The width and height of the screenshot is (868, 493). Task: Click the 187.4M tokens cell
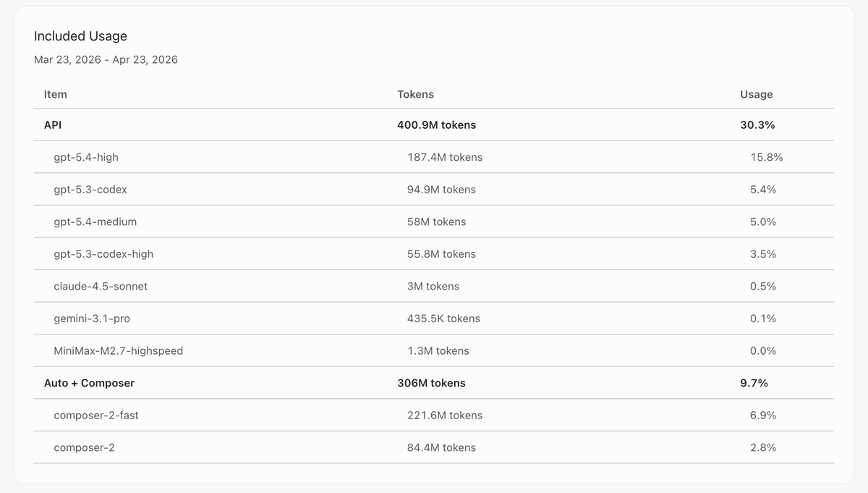click(x=445, y=157)
